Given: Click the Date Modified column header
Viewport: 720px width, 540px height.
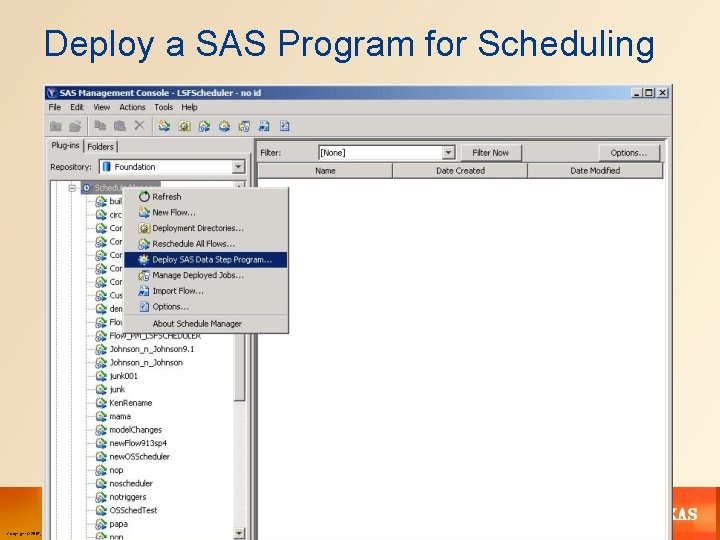Looking at the screenshot, I should pos(595,170).
